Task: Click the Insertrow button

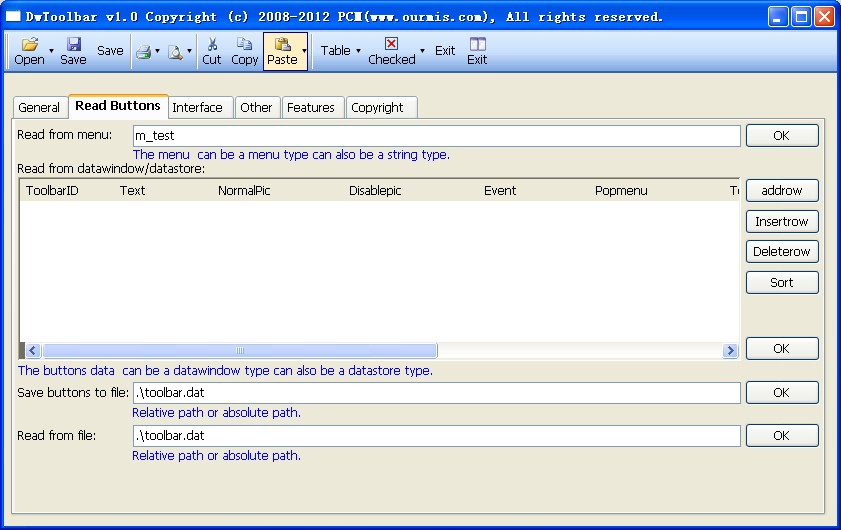Action: (782, 222)
